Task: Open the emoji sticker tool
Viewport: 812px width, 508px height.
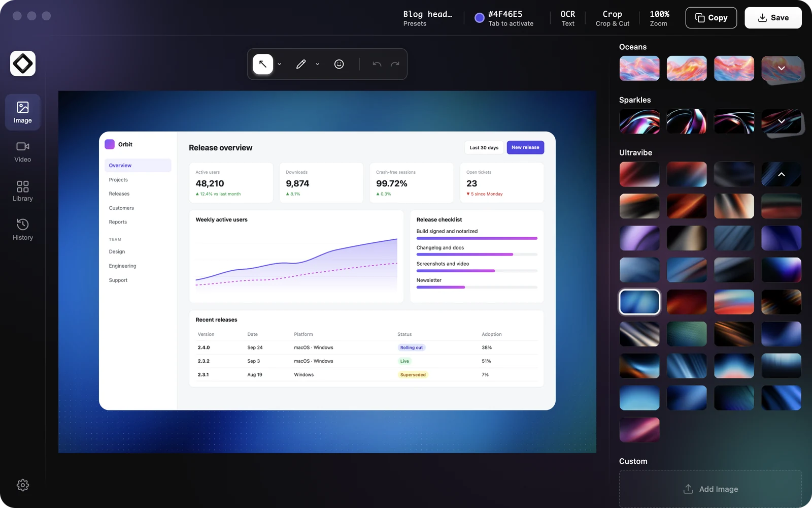Action: click(x=339, y=64)
